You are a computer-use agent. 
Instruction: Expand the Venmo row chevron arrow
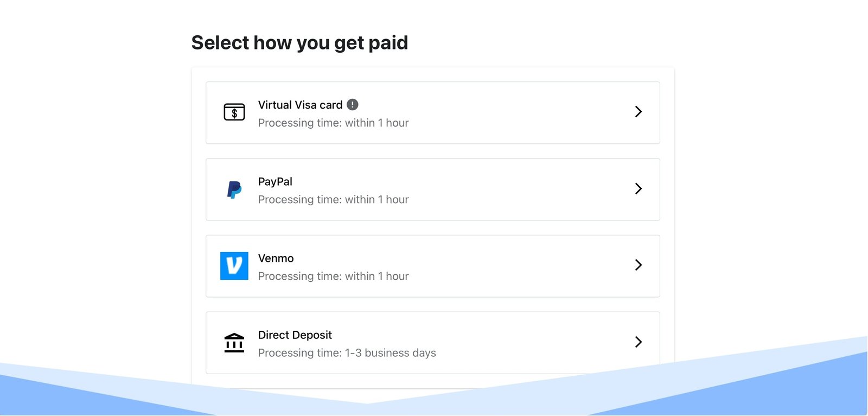(x=639, y=265)
